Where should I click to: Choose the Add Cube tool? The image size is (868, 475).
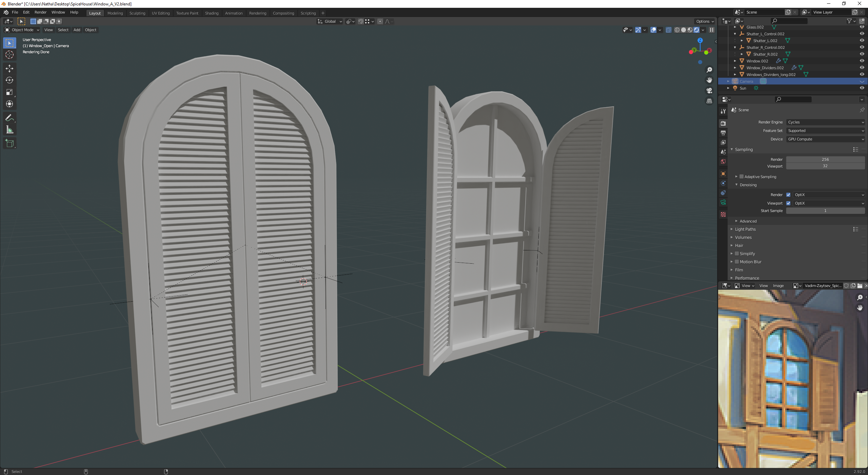(9, 144)
